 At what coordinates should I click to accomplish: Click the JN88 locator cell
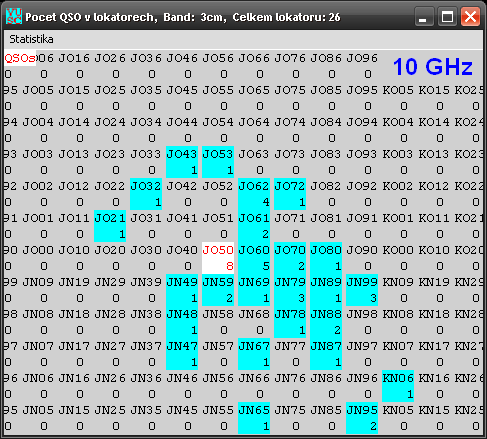pyautogui.click(x=326, y=322)
